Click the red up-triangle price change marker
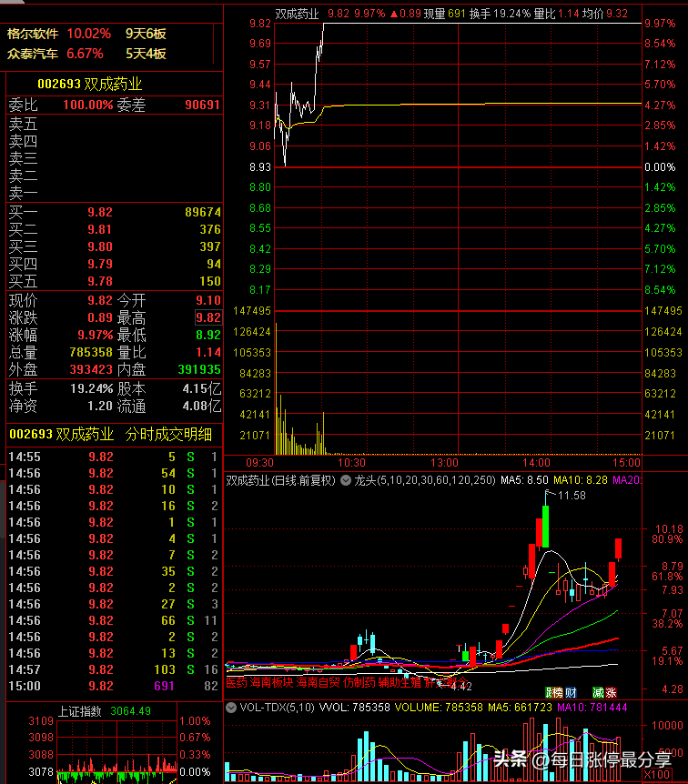The image size is (688, 784). pos(394,14)
